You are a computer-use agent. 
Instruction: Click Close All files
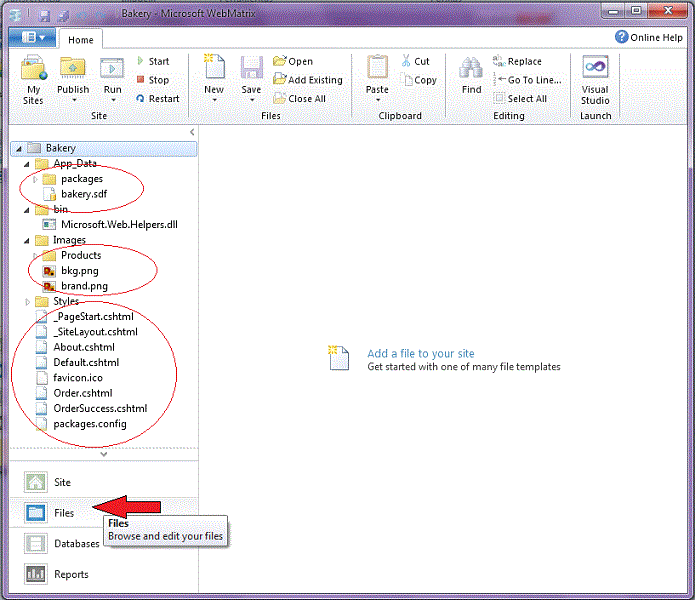point(300,98)
